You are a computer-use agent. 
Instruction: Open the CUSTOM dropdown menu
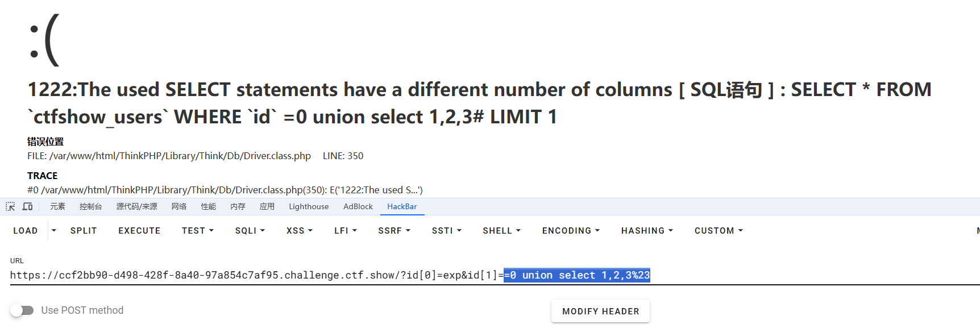pyautogui.click(x=719, y=231)
